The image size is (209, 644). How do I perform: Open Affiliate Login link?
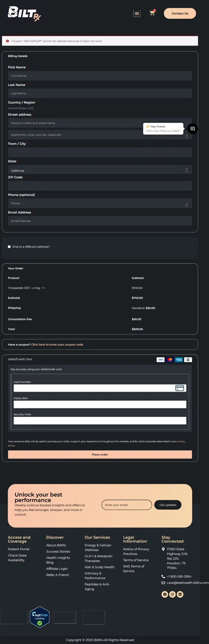(x=57, y=568)
